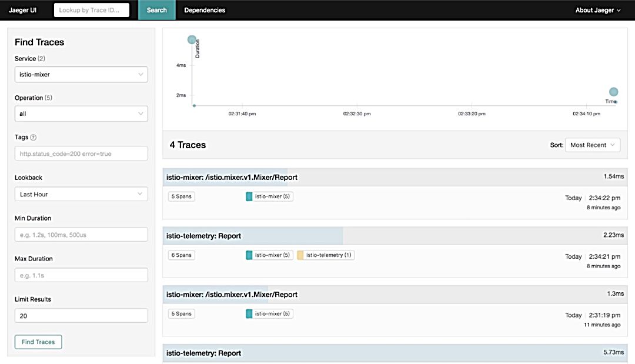Click the Jaeger UI logo link
The image size is (635, 364).
click(x=23, y=10)
